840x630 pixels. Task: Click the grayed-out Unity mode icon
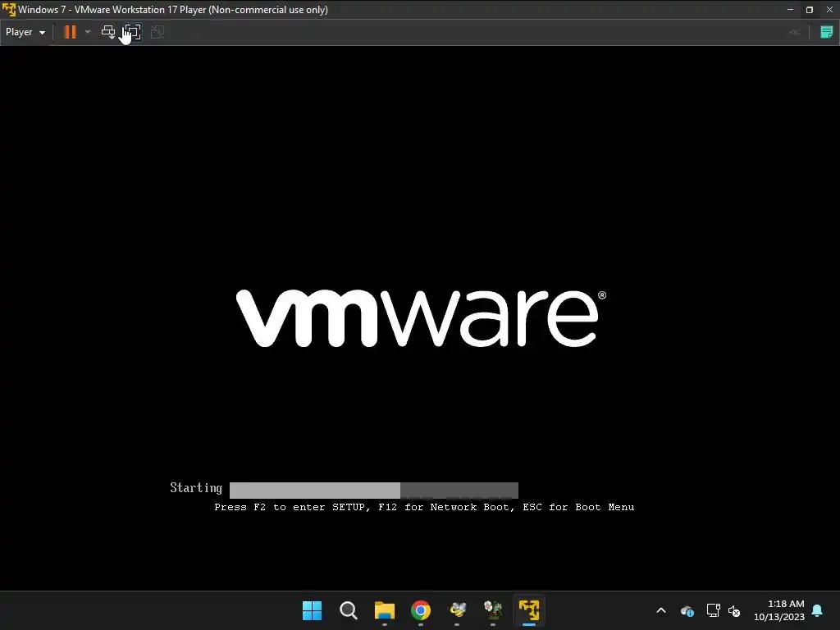pos(157,32)
